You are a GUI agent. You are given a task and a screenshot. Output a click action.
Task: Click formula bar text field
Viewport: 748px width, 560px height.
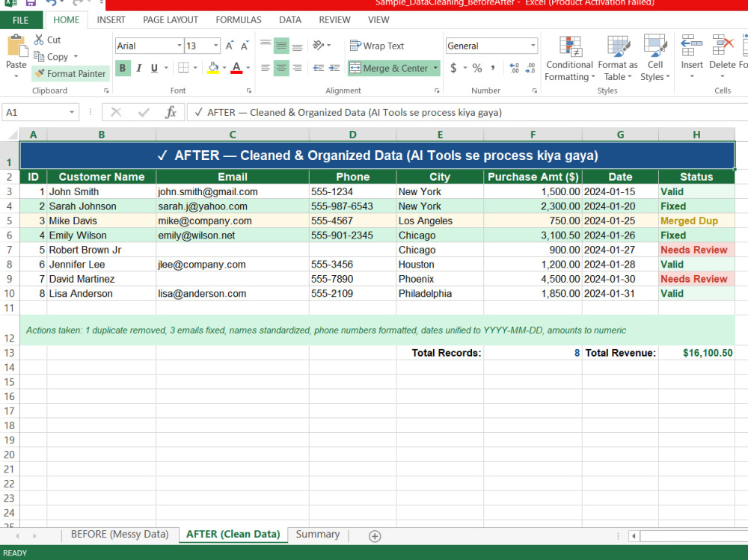click(x=467, y=113)
